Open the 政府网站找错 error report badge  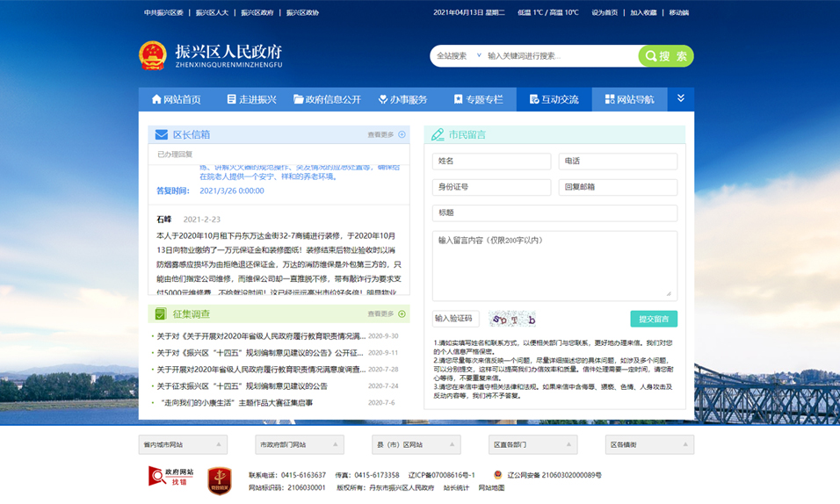pos(170,477)
